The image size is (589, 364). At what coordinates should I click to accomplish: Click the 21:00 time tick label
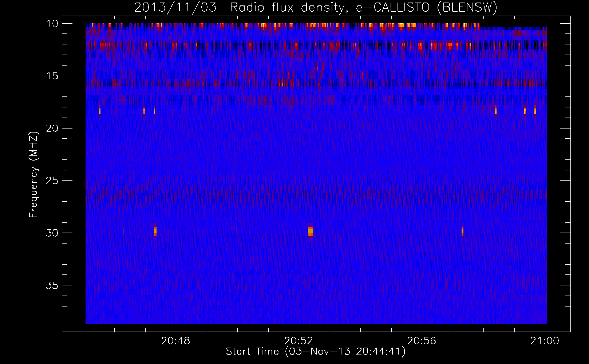pos(545,341)
